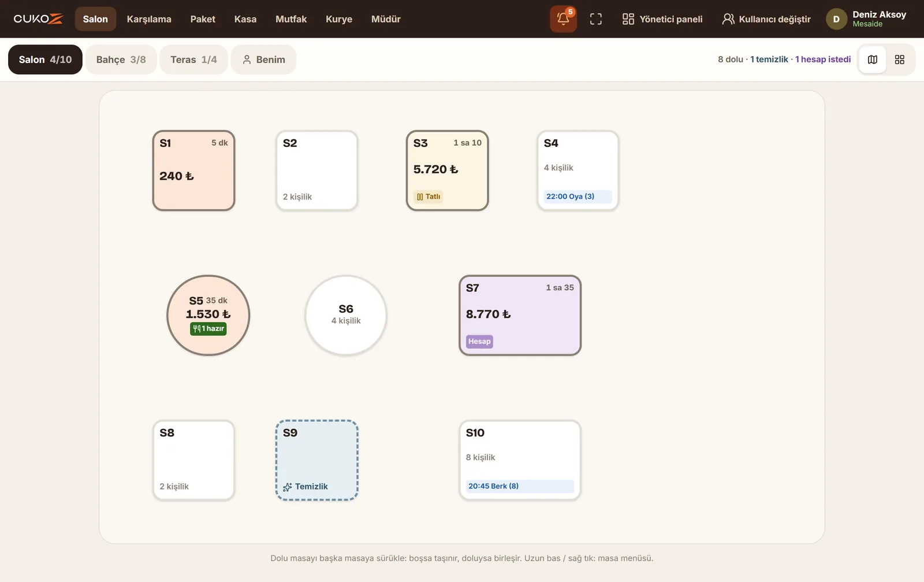Switch to grid layout view
This screenshot has width=924, height=582.
(899, 60)
